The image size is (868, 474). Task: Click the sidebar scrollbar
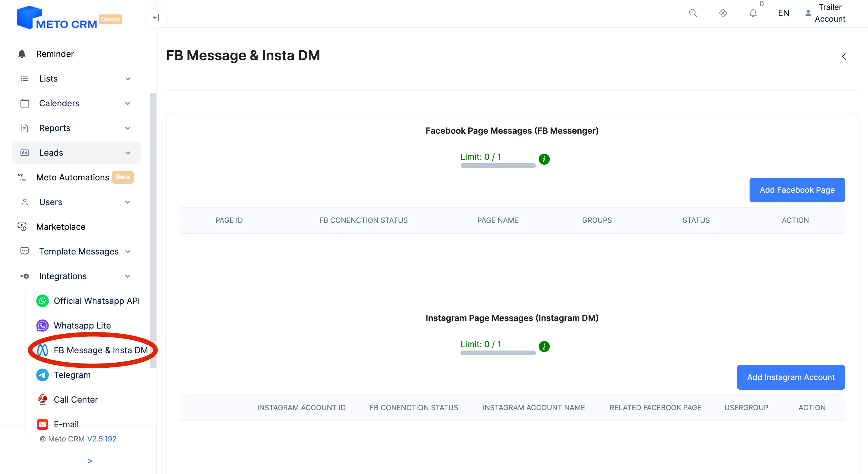click(x=153, y=230)
